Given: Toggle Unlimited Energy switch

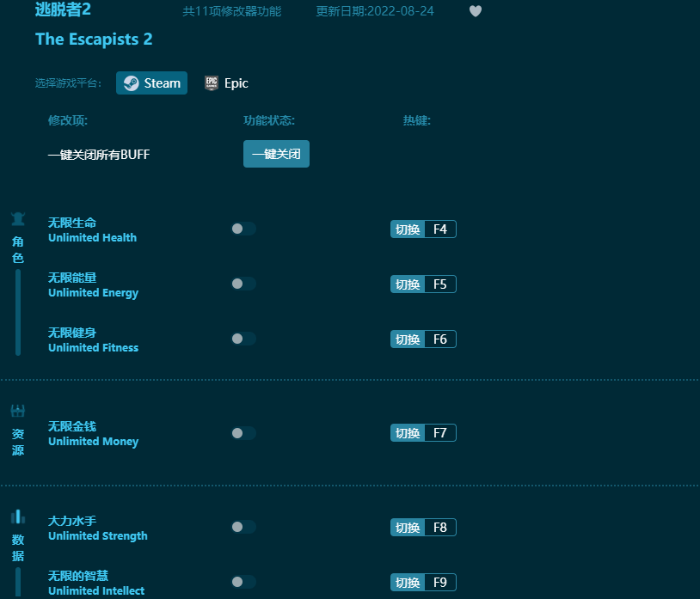Looking at the screenshot, I should coord(243,284).
